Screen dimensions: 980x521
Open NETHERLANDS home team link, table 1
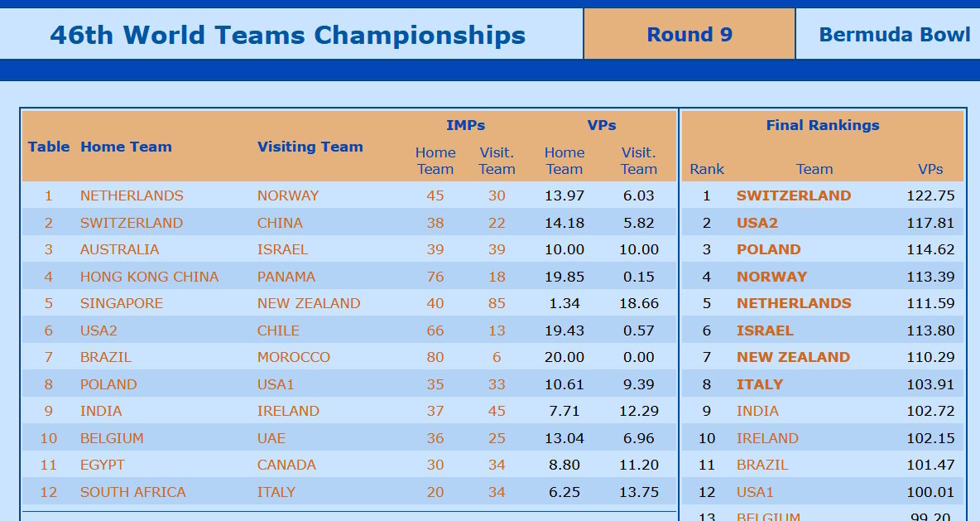132,195
